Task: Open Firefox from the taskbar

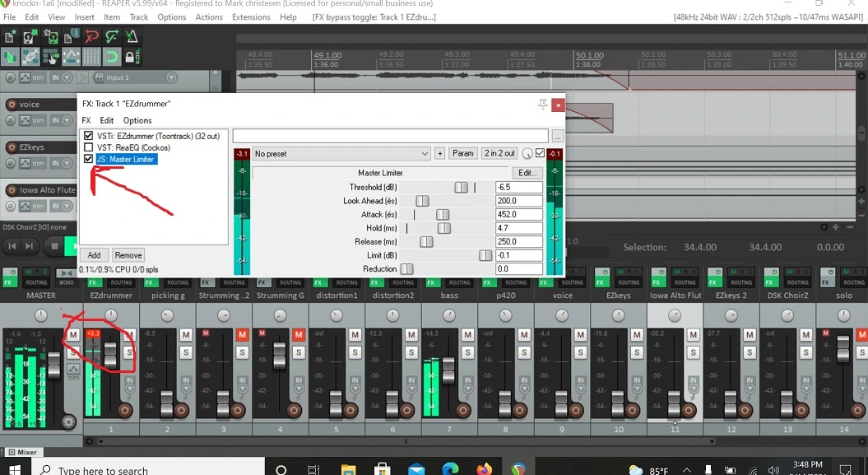Action: (485, 469)
